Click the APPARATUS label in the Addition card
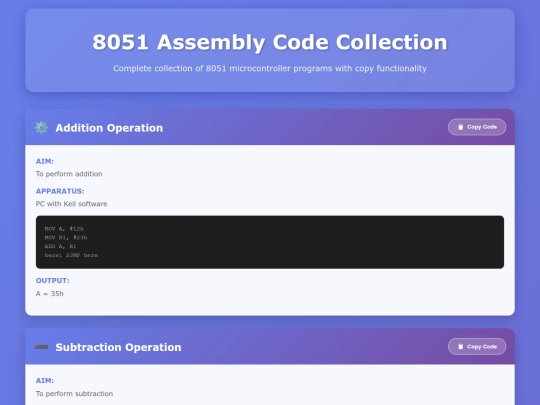This screenshot has height=405, width=540. (60, 191)
